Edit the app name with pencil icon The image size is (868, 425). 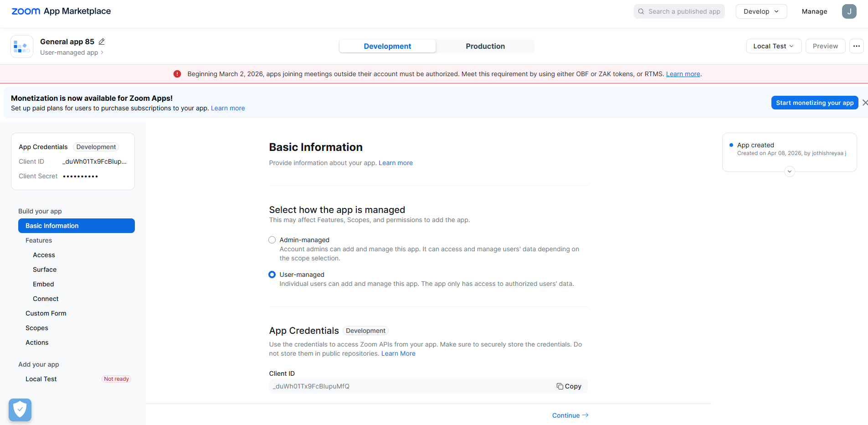point(102,41)
